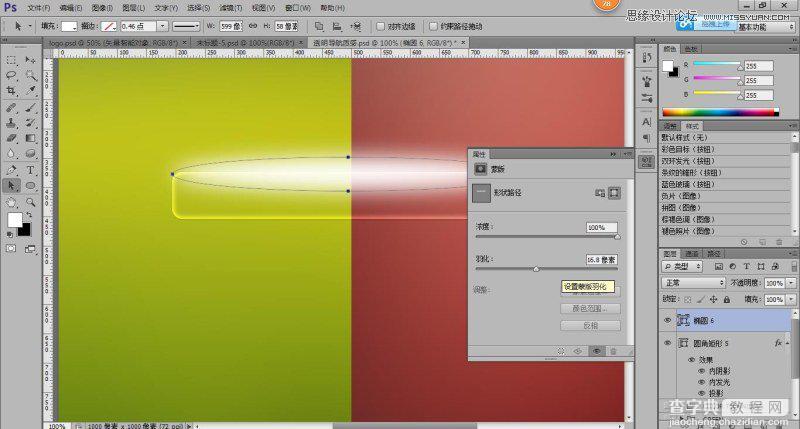Open the History panel dock icon
Image resolution: width=800 pixels, height=429 pixels.
tap(646, 58)
